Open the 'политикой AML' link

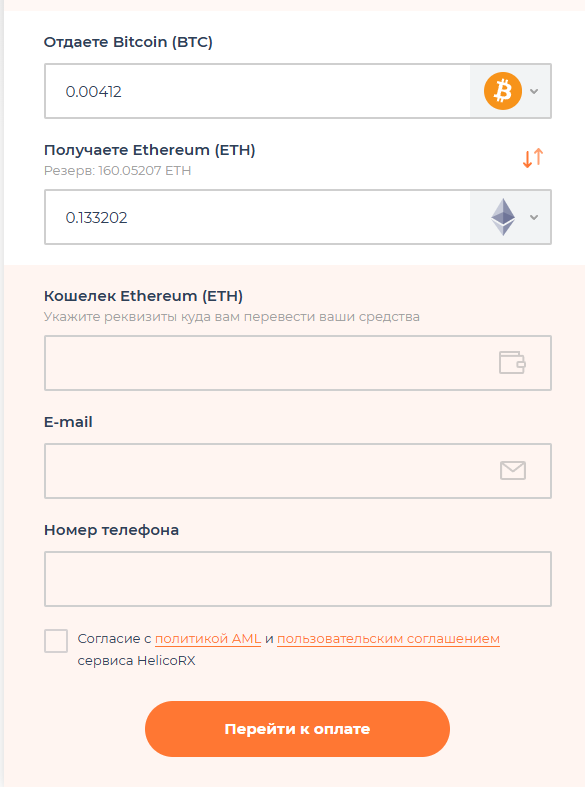coord(208,638)
